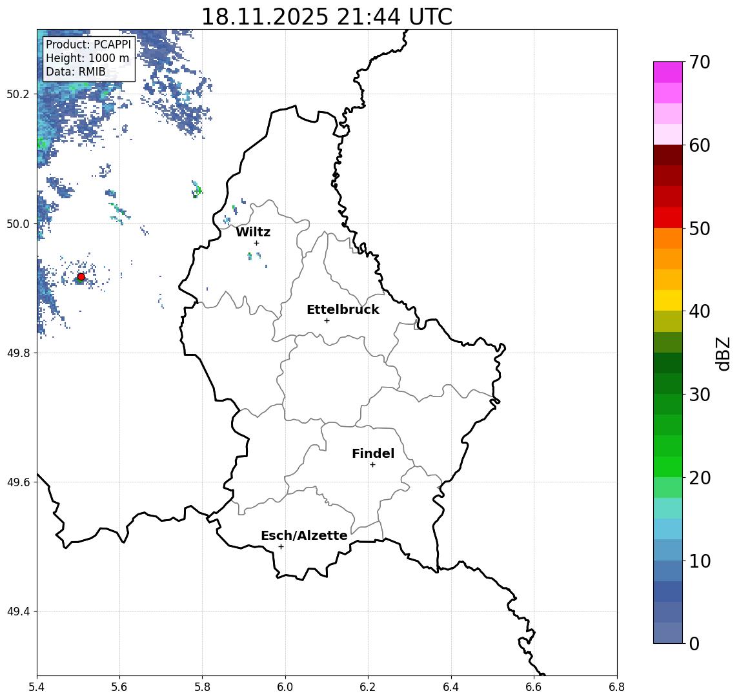Click the latitude tick label 50.2
The image size is (739, 700).
click(17, 94)
